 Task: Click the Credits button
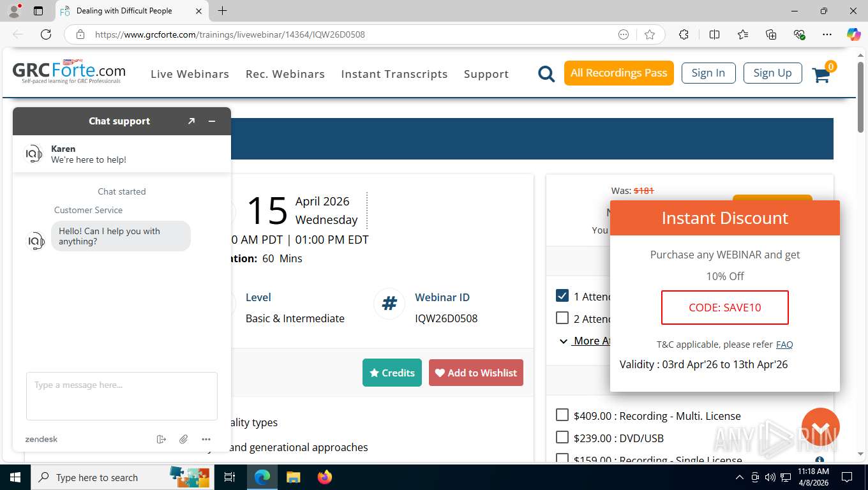pyautogui.click(x=392, y=373)
